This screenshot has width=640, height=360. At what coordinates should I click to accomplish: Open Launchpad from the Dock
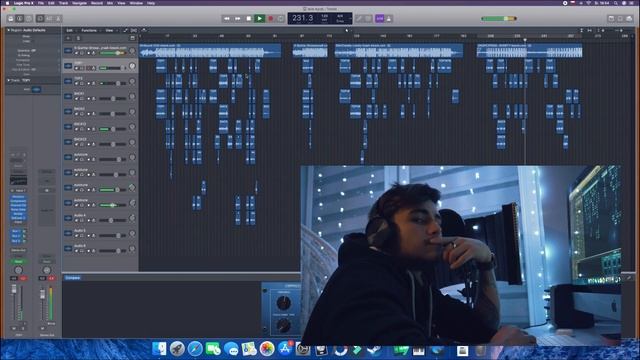point(177,349)
